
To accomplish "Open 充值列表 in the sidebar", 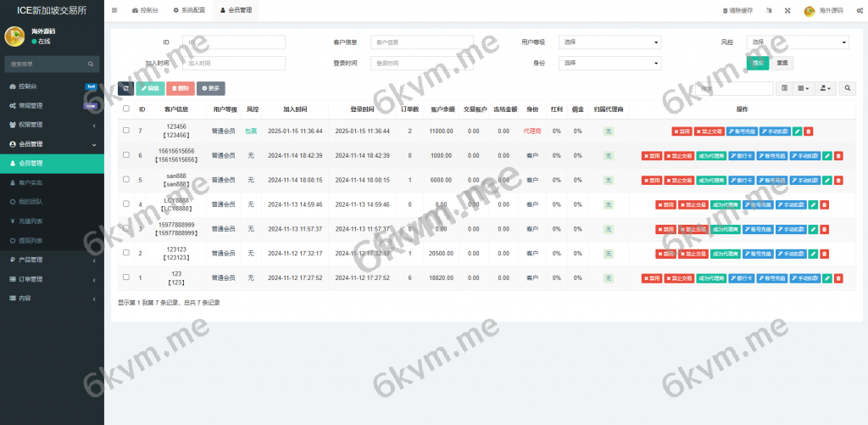I will (x=31, y=221).
